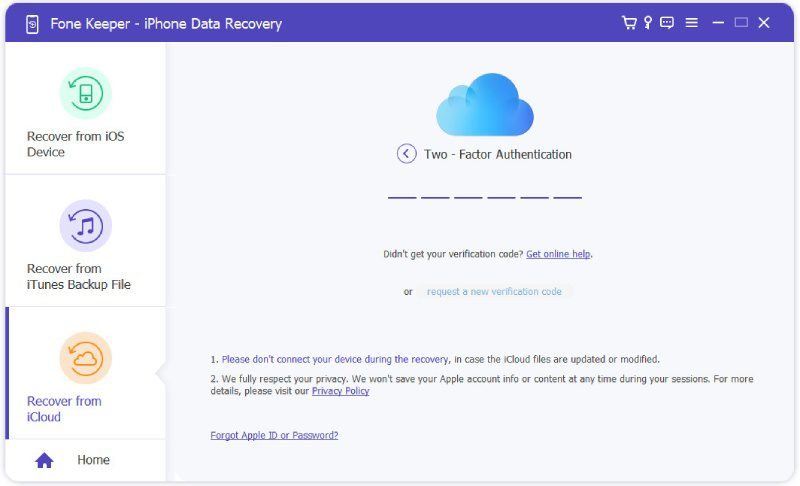The height and width of the screenshot is (486, 800).
Task: Open the feedback chat bubble icon
Action: tap(667, 23)
